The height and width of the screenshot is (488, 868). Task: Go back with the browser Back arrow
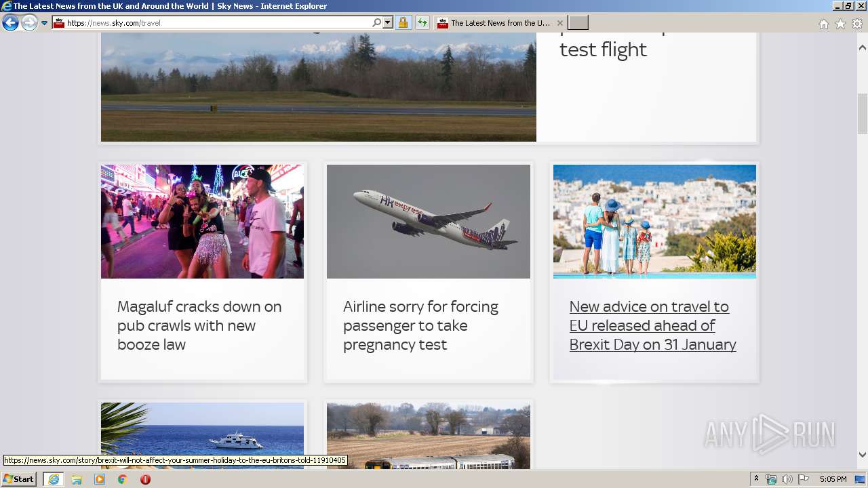pyautogui.click(x=10, y=23)
